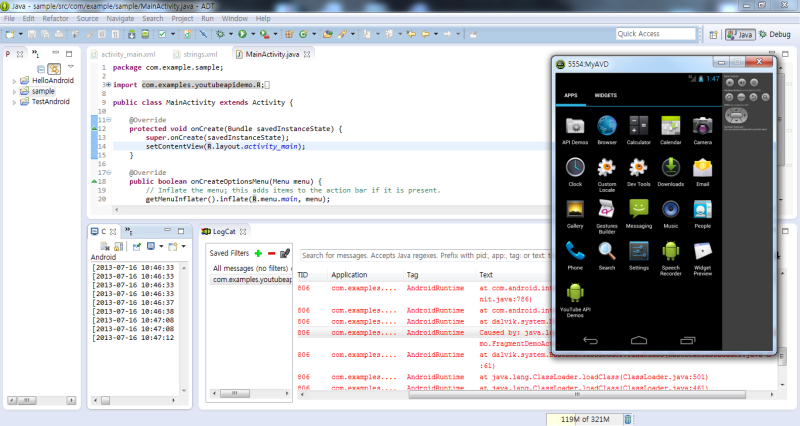Collapse the onCreate method fold marker
Image resolution: width=800 pixels, height=426 pixels.
click(108, 120)
